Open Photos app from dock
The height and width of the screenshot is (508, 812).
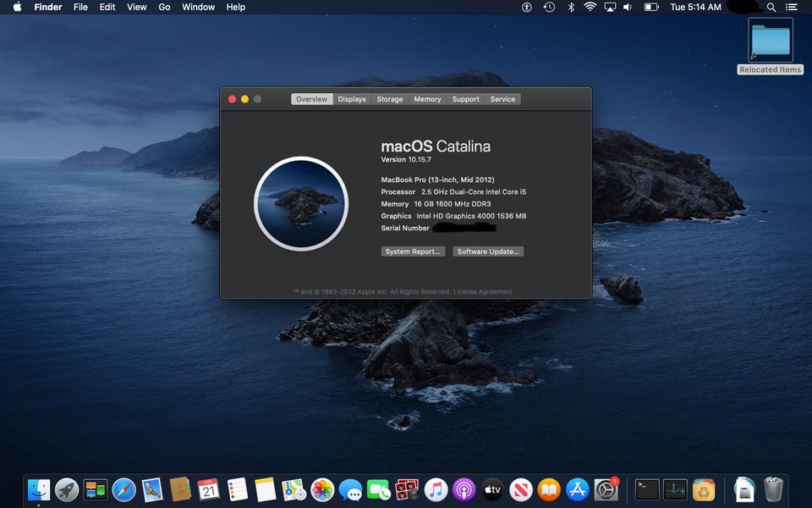[x=322, y=489]
